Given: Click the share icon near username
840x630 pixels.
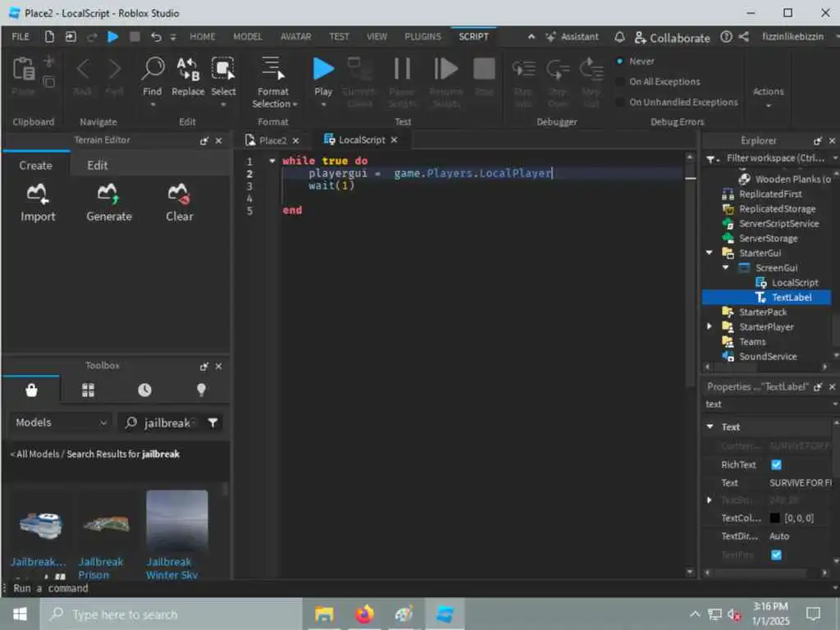Looking at the screenshot, I should pos(743,36).
